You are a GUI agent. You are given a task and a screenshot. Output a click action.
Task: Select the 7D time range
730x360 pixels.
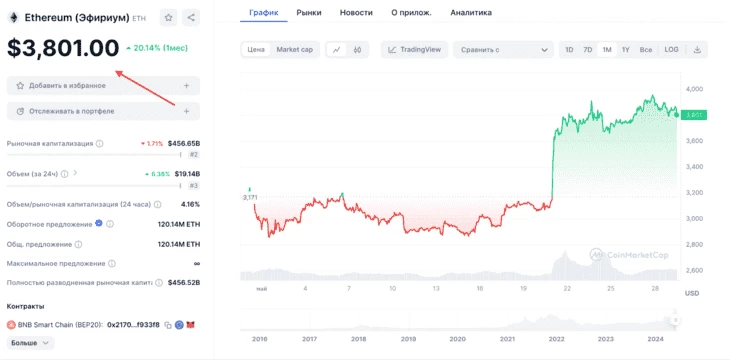[588, 50]
